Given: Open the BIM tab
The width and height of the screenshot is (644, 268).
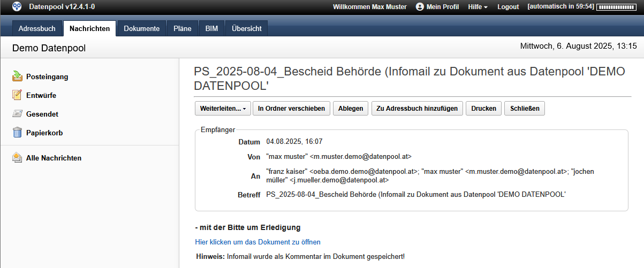Looking at the screenshot, I should [x=211, y=28].
